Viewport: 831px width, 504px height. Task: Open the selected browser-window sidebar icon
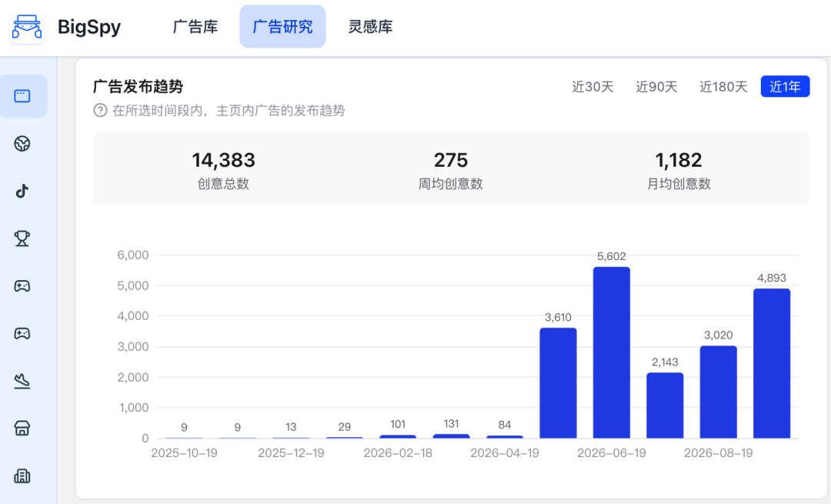[22, 96]
